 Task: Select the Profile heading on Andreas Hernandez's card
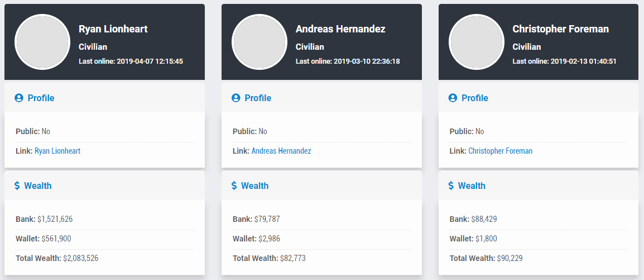click(258, 98)
